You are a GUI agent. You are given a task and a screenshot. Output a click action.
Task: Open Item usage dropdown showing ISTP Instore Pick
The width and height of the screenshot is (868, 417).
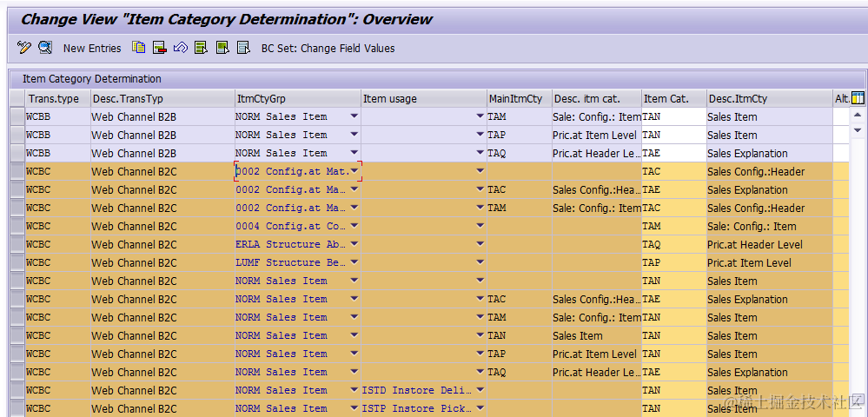coord(480,408)
